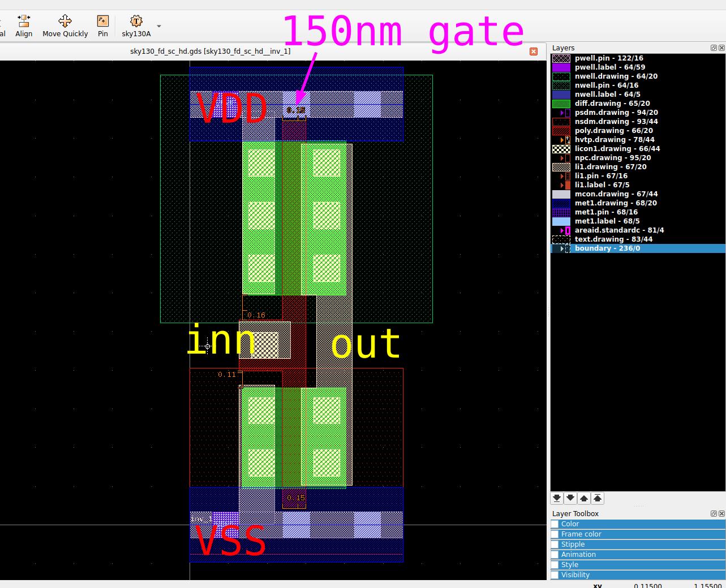
Task: Expand the psdm.drawing - 94/20 layer
Action: [562, 113]
